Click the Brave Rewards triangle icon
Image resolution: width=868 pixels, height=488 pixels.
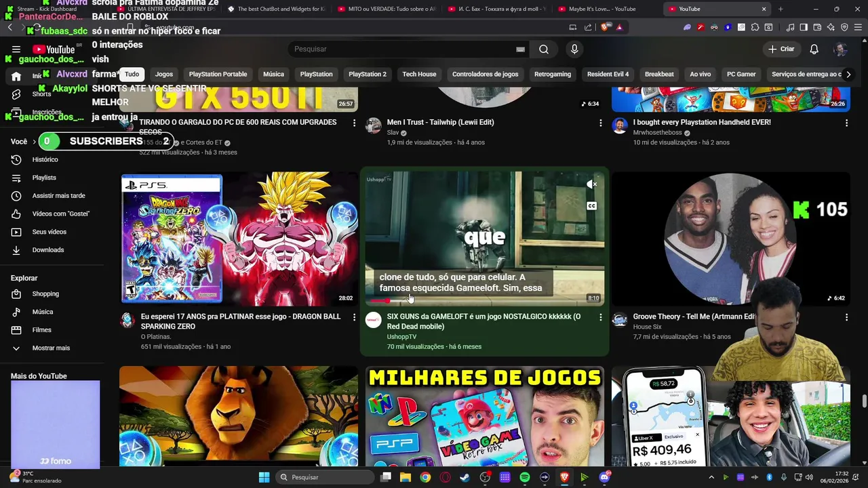click(x=619, y=27)
